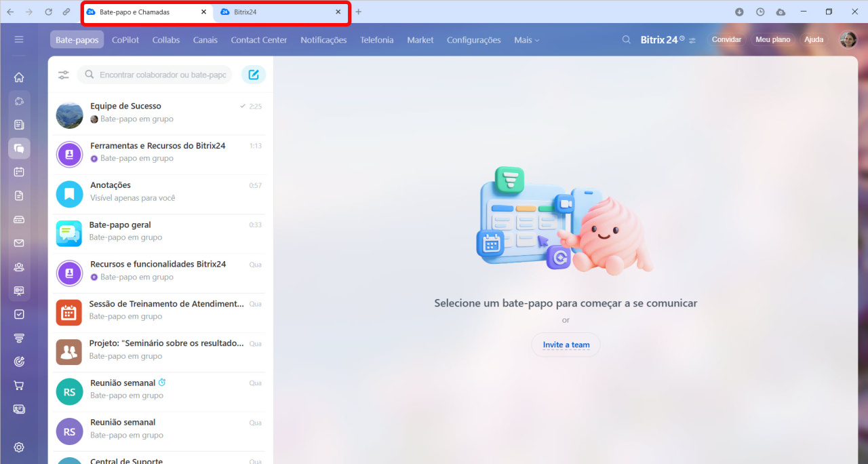868x464 pixels.
Task: Click the Ajuda button
Action: (x=814, y=40)
